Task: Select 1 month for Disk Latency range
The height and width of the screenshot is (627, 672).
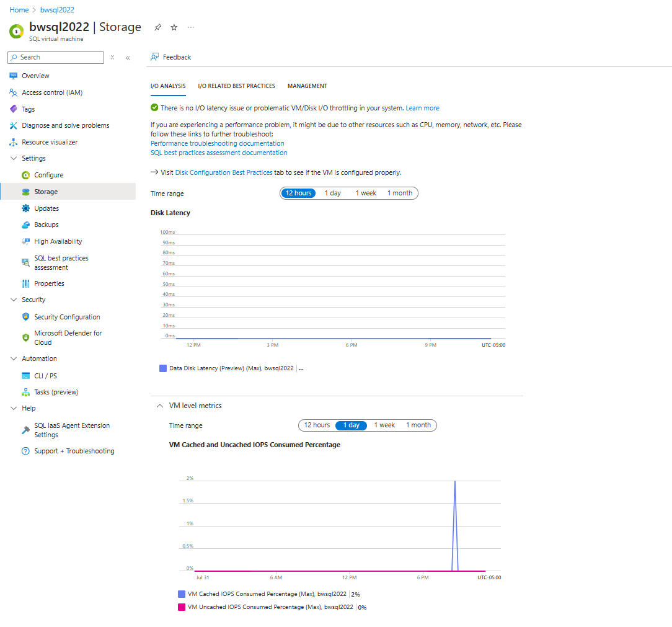Action: click(400, 193)
